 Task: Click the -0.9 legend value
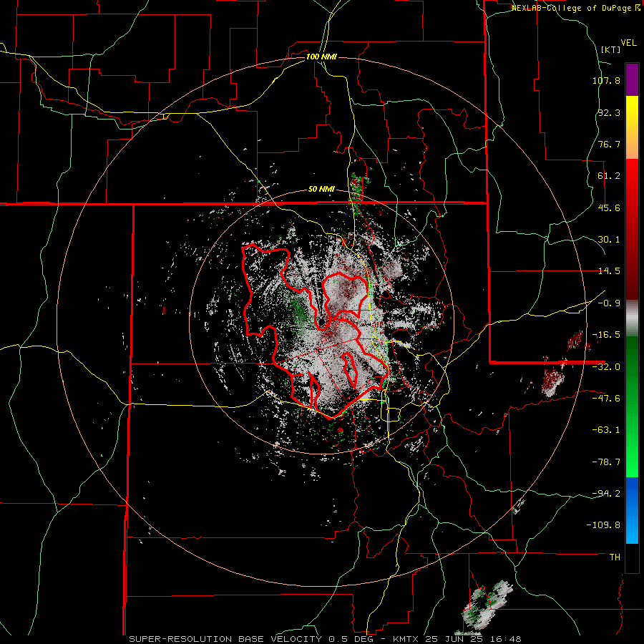point(609,303)
